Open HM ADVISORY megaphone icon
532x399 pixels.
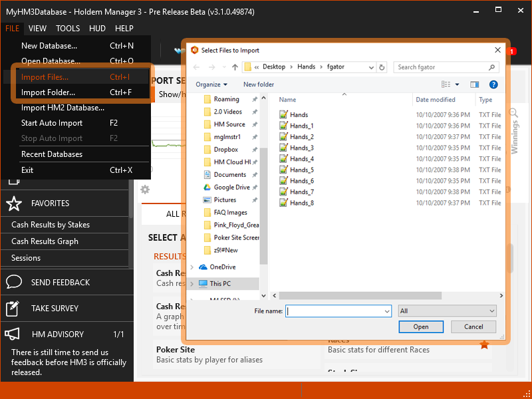point(14,334)
